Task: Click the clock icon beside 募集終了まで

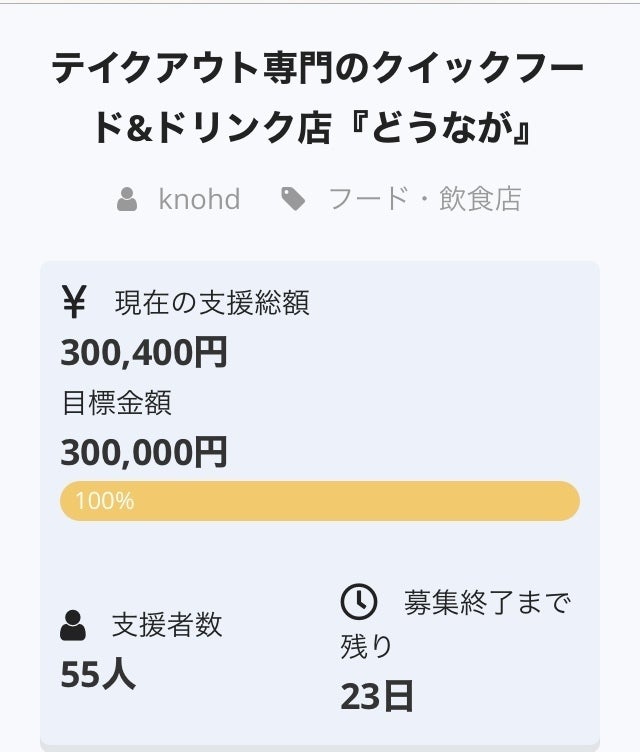Action: point(359,602)
